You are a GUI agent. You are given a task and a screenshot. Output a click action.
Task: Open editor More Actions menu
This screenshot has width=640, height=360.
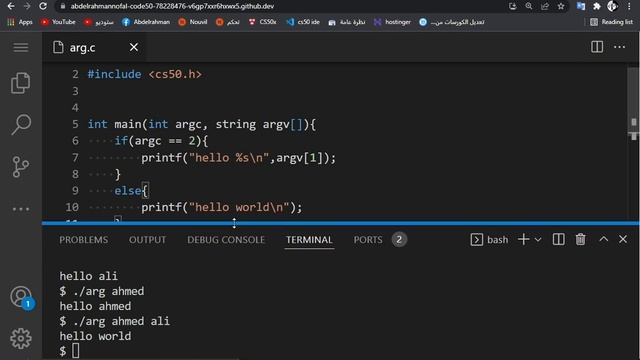pyautogui.click(x=619, y=47)
